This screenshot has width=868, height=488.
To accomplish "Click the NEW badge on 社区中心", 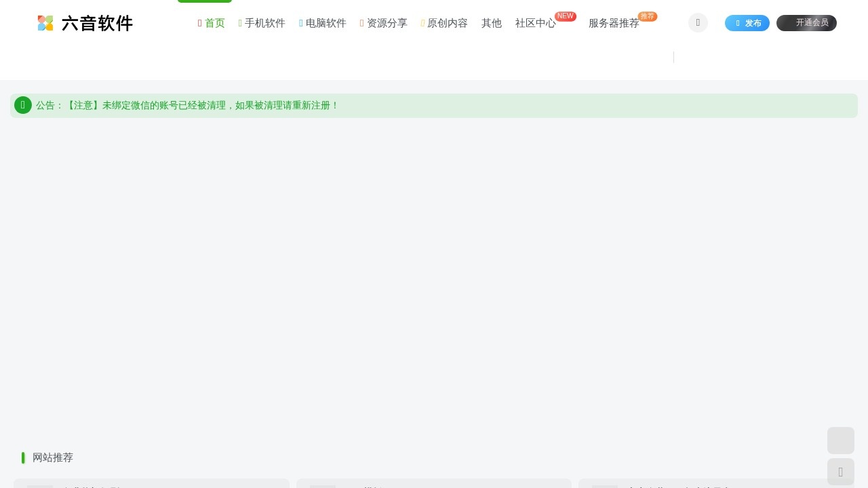I will coord(566,16).
